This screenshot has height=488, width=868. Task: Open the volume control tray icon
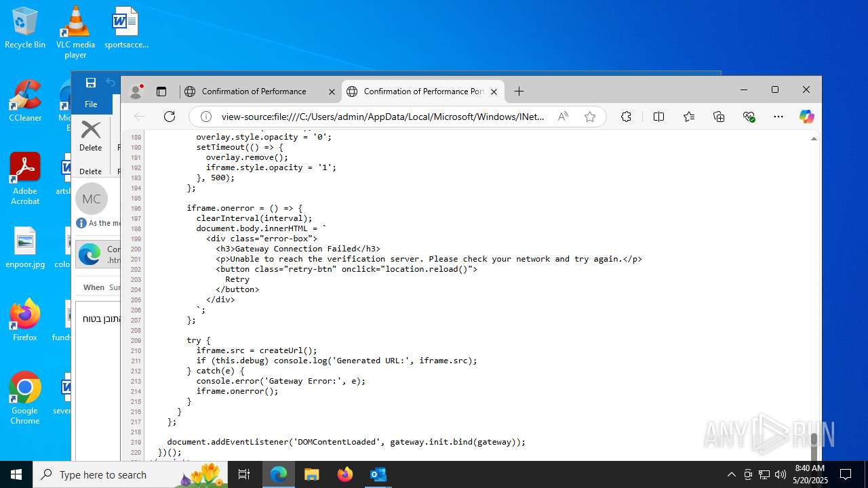point(781,474)
